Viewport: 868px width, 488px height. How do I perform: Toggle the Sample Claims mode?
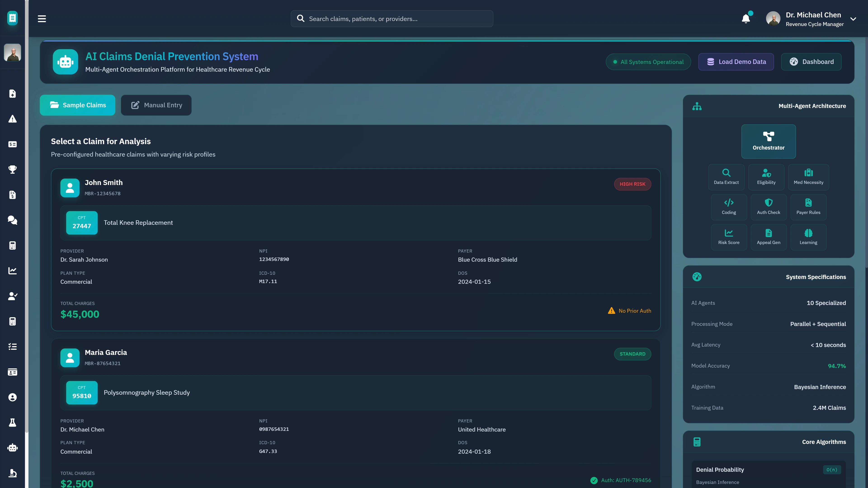click(77, 105)
